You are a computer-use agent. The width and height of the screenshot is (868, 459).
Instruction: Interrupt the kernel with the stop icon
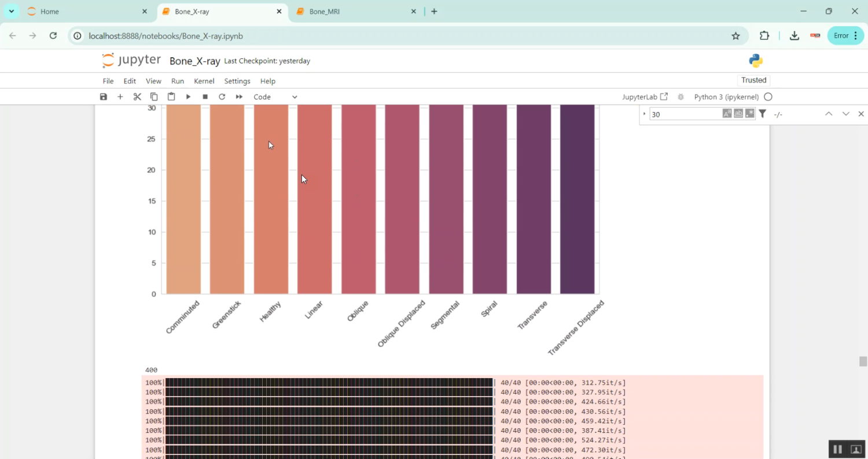pos(205,97)
